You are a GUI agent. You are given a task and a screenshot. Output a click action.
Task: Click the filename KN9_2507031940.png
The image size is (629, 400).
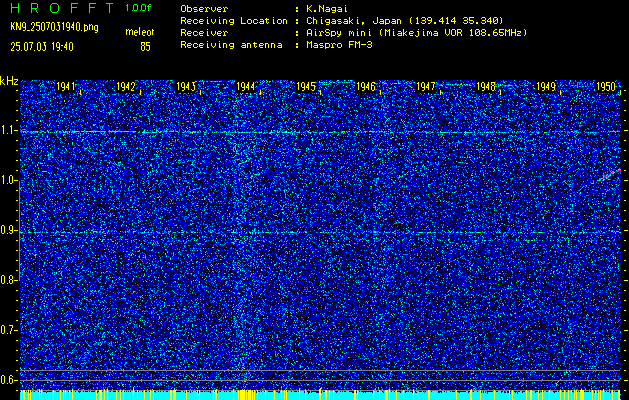54,27
